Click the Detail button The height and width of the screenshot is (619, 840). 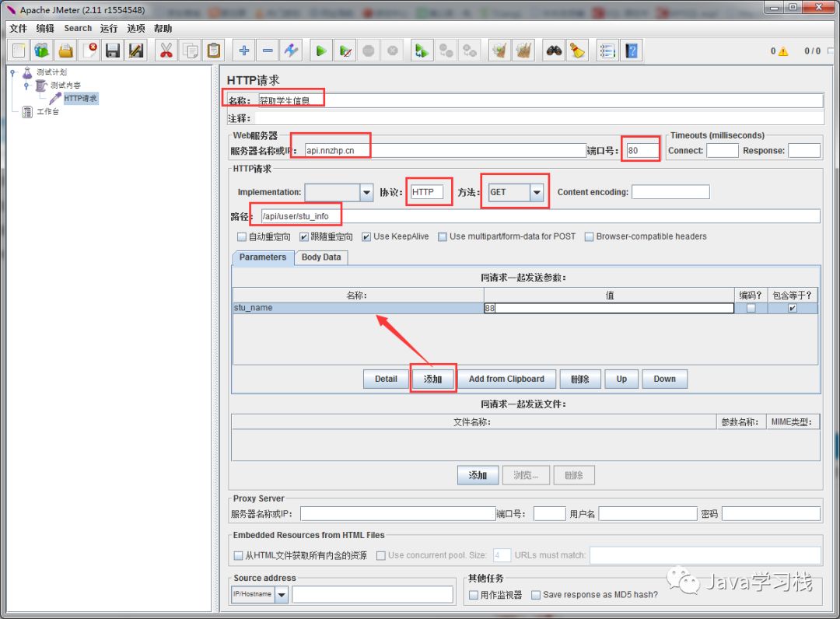pos(386,379)
